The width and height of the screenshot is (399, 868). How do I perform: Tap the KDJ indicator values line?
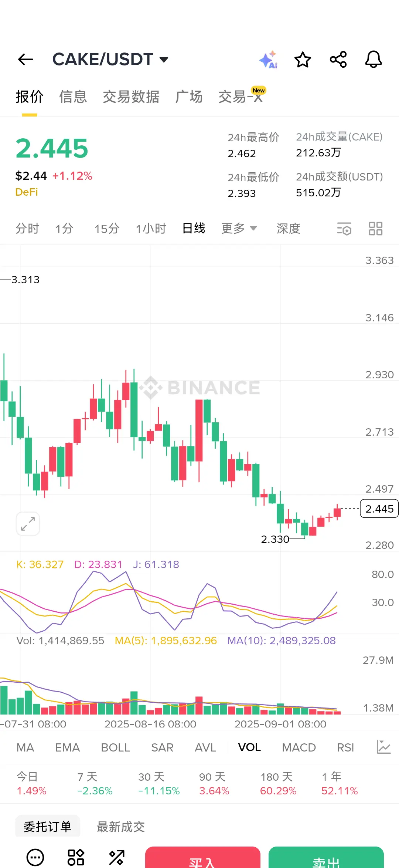(x=98, y=564)
